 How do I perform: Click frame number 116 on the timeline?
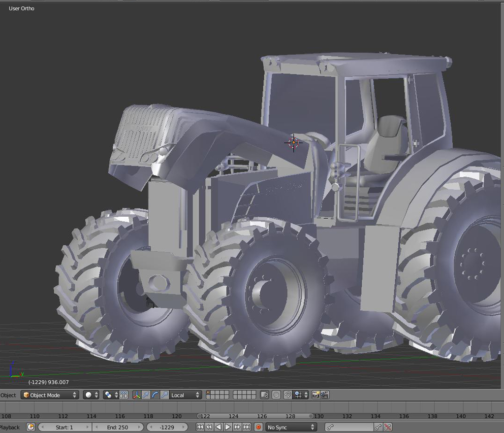pos(120,416)
